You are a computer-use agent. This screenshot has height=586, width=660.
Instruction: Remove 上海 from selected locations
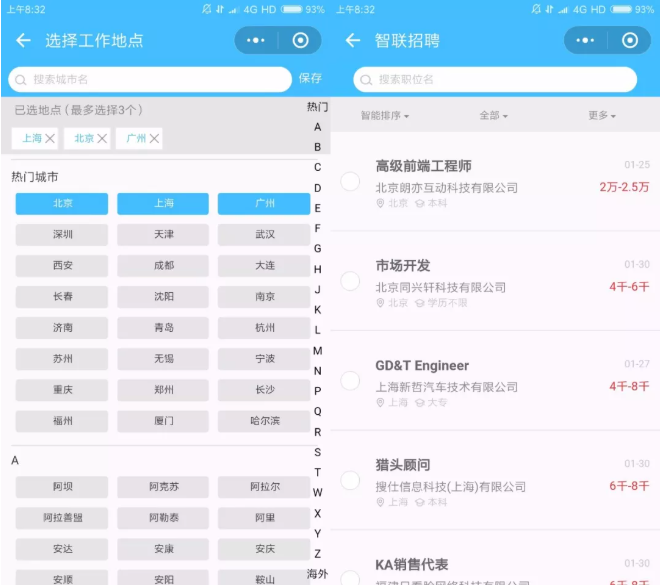pos(50,139)
